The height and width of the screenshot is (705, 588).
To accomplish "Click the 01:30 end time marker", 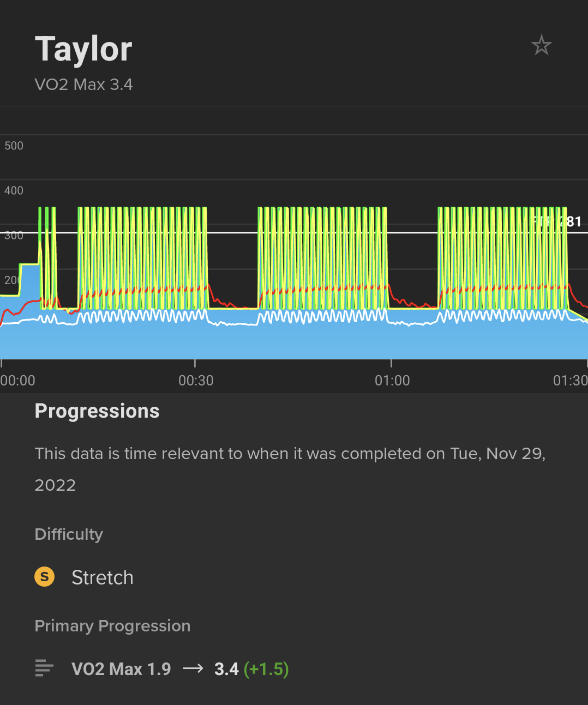I will (x=570, y=380).
